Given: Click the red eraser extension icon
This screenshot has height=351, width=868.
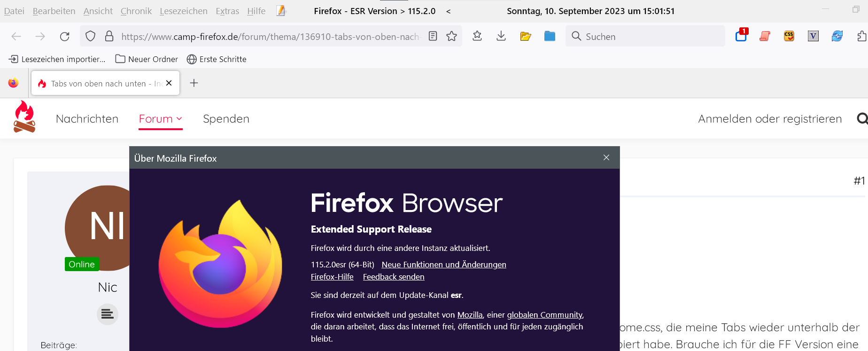Looking at the screenshot, I should coord(765,36).
